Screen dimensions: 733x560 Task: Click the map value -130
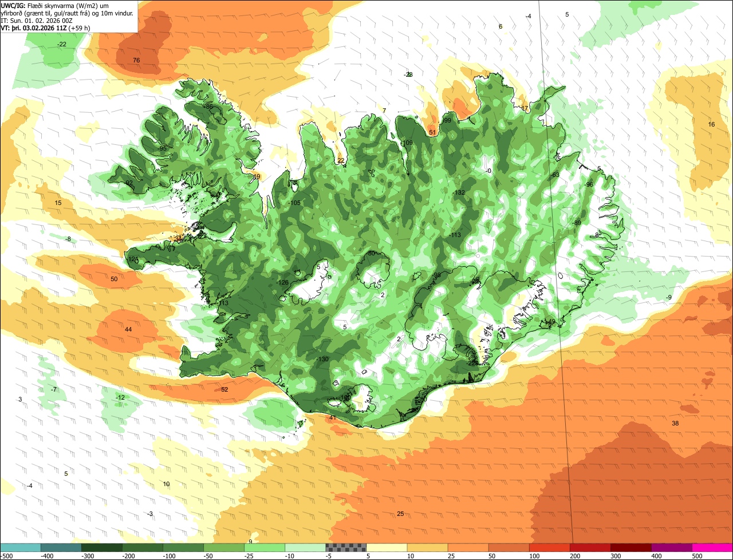(x=322, y=359)
